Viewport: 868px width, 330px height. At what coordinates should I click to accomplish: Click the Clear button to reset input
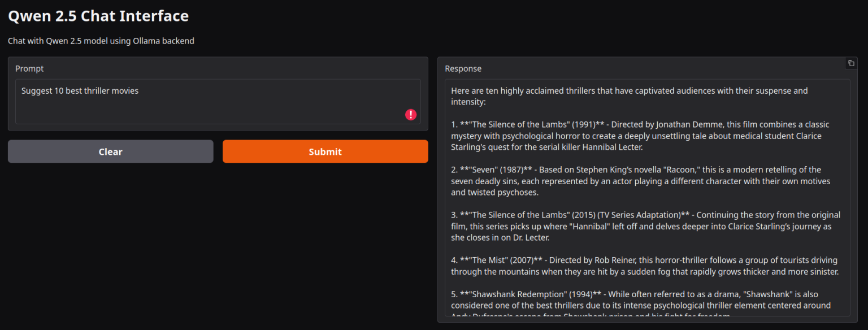click(110, 151)
